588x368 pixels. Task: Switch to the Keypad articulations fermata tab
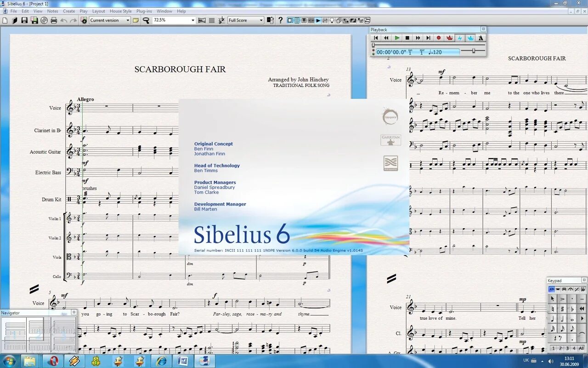[570, 289]
